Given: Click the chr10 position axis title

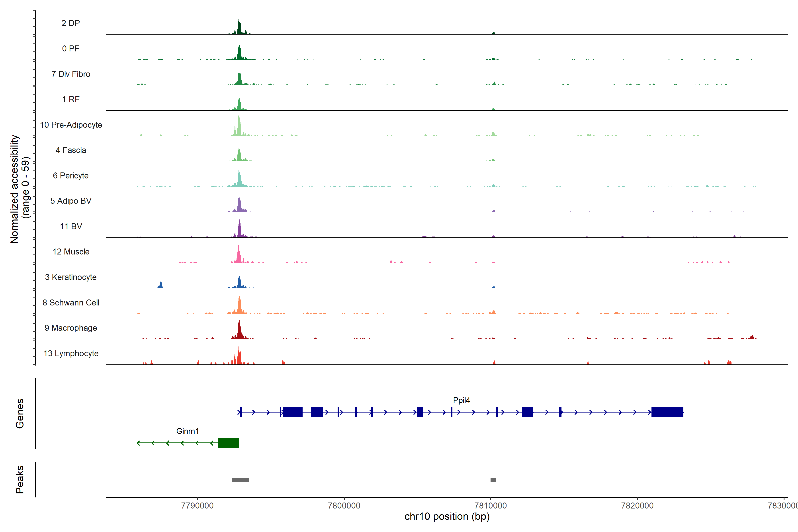Looking at the screenshot, I should tap(447, 516).
